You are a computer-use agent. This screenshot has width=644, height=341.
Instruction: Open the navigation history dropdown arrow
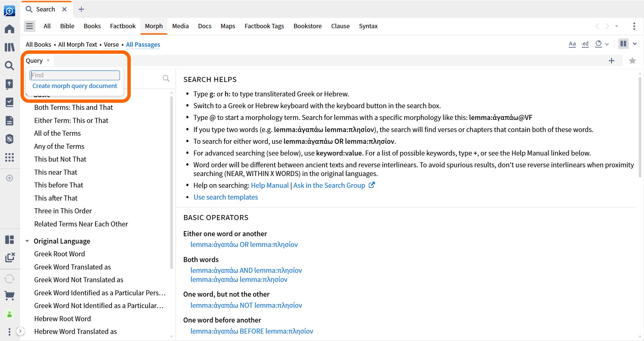coord(616,26)
